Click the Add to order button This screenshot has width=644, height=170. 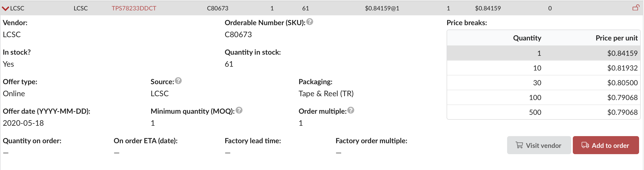pos(606,145)
